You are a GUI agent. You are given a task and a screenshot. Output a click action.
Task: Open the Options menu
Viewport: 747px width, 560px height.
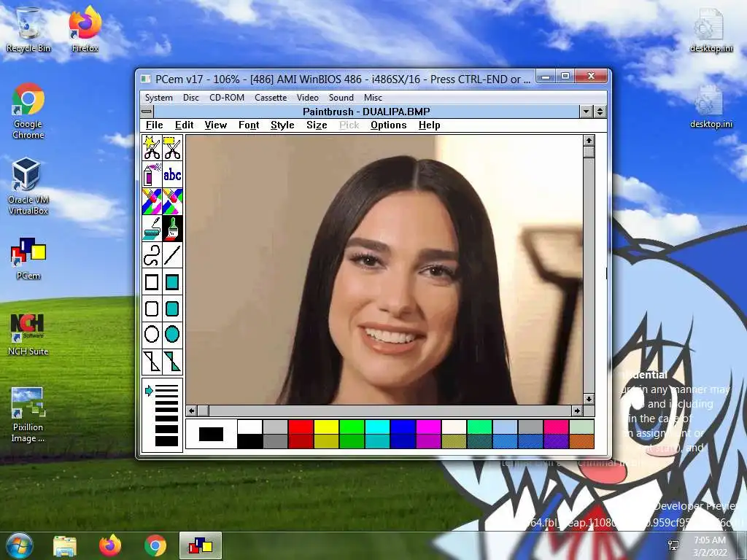[388, 125]
